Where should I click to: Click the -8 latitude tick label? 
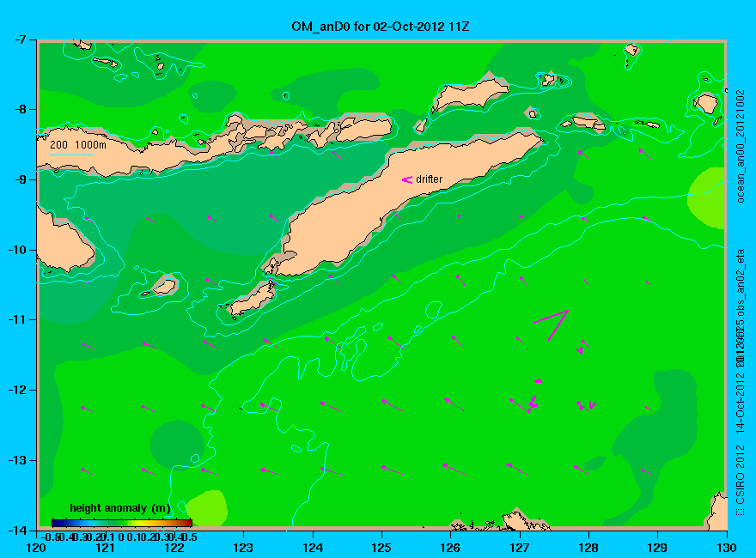click(19, 109)
